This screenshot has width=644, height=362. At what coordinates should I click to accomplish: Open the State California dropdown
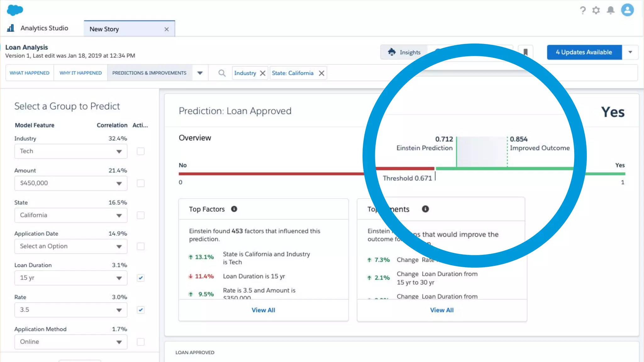pyautogui.click(x=71, y=215)
